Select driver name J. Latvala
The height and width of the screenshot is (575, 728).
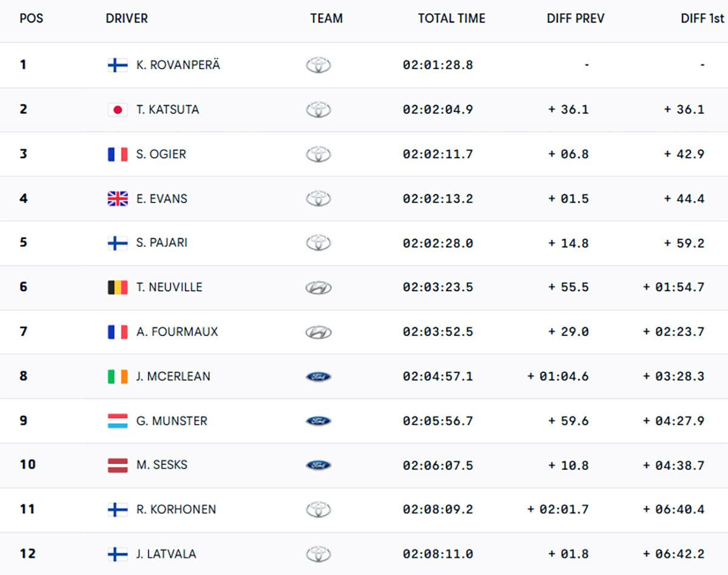[166, 554]
